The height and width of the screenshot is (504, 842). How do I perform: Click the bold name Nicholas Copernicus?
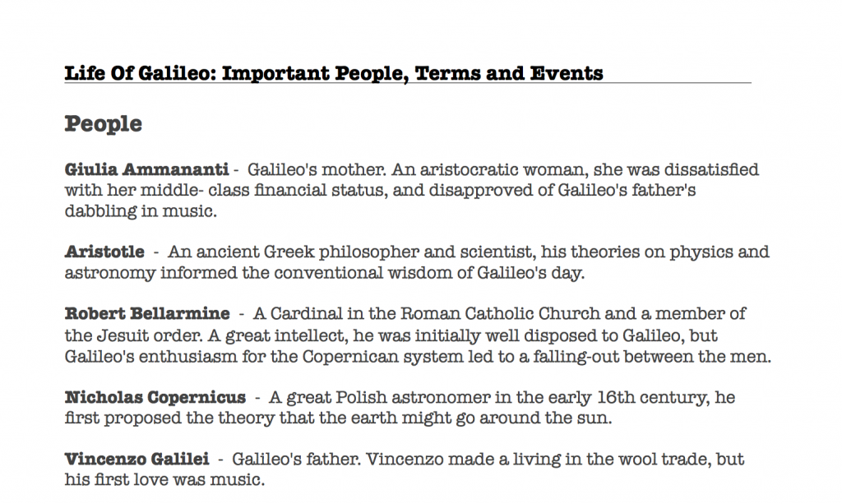tap(155, 397)
